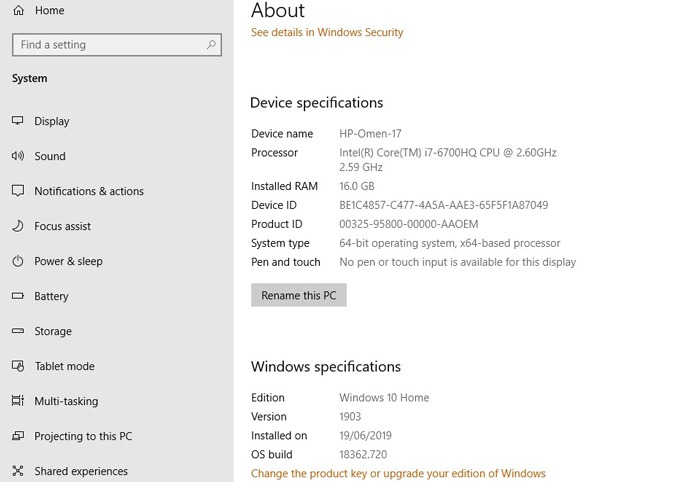Click the Tablet mode icon
Viewport: 700px width, 482px height.
[18, 366]
